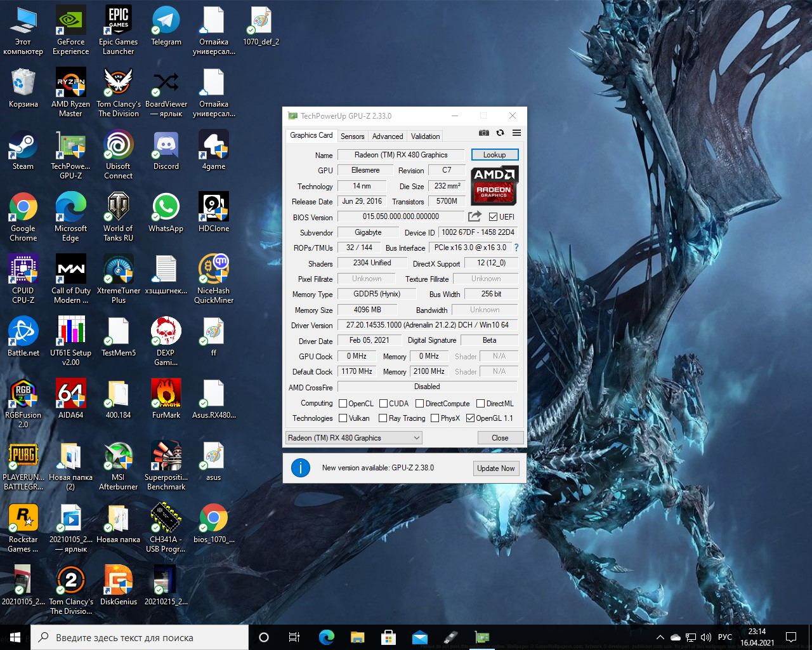Click the Lookup button
Screen dimensions: 812x650
click(495, 155)
